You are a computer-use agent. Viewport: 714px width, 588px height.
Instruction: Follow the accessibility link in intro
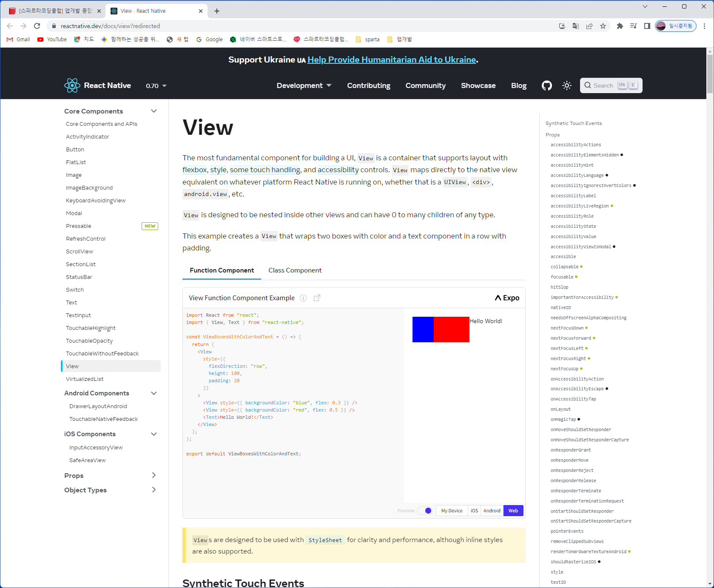339,170
